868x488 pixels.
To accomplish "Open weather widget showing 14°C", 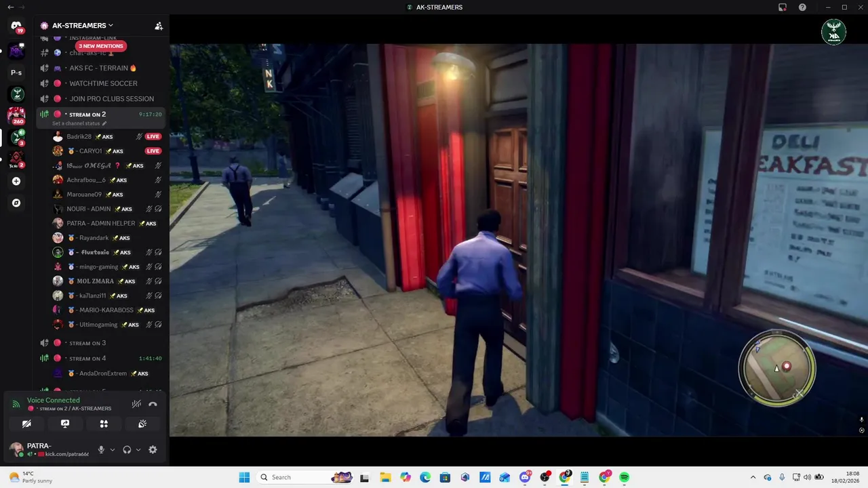I will [31, 477].
